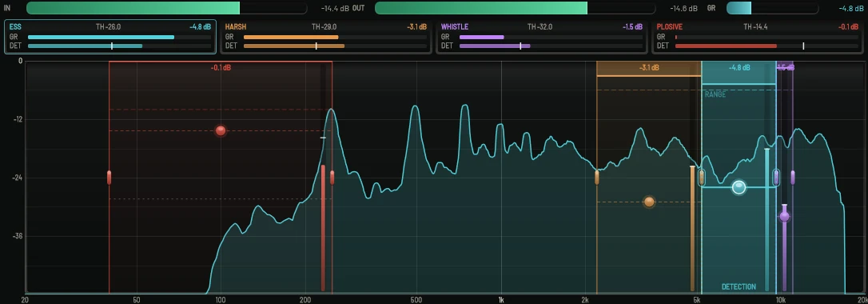This screenshot has width=868, height=304.
Task: Click the OUT level meter
Action: [x=516, y=8]
